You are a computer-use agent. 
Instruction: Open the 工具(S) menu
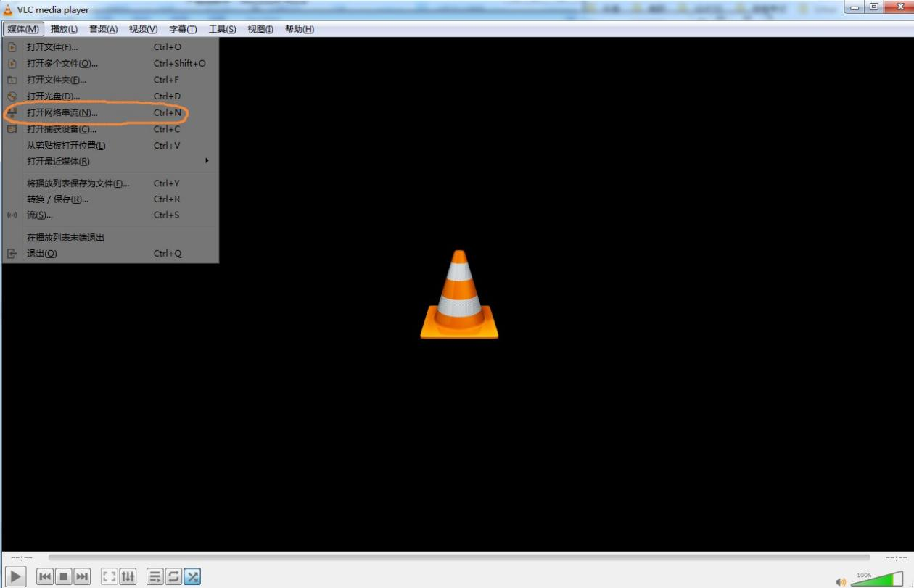point(222,29)
